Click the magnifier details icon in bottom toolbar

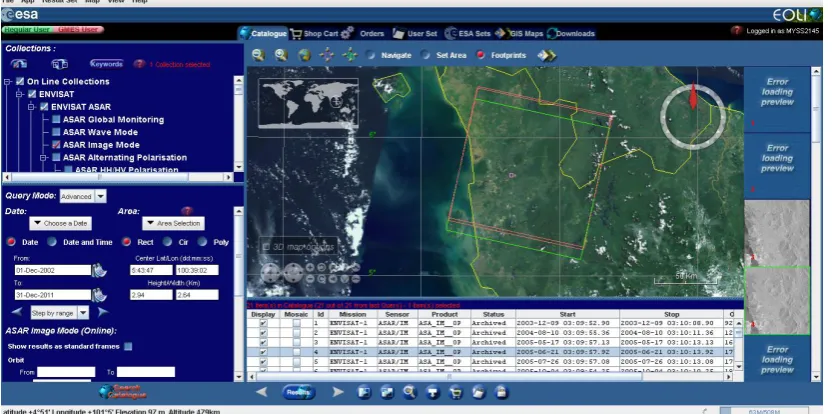[410, 393]
